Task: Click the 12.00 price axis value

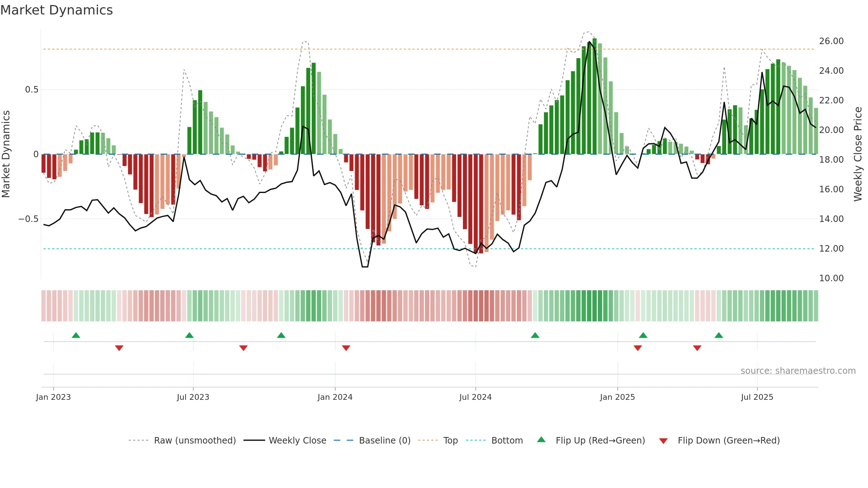Action: (831, 249)
